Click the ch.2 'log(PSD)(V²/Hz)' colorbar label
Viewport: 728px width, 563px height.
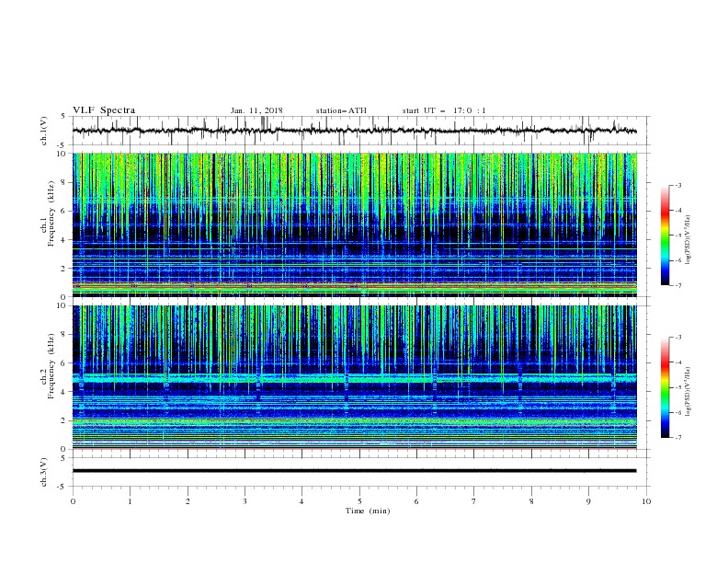coord(688,392)
